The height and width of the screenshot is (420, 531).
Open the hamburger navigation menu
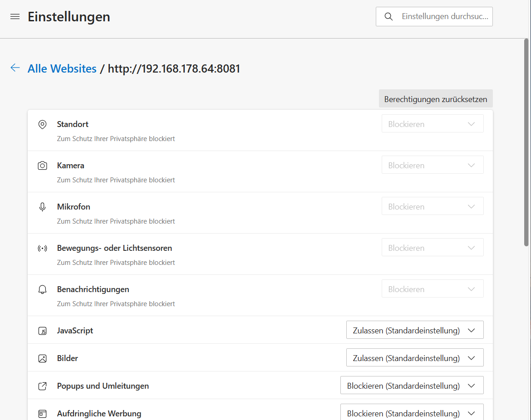[x=15, y=17]
